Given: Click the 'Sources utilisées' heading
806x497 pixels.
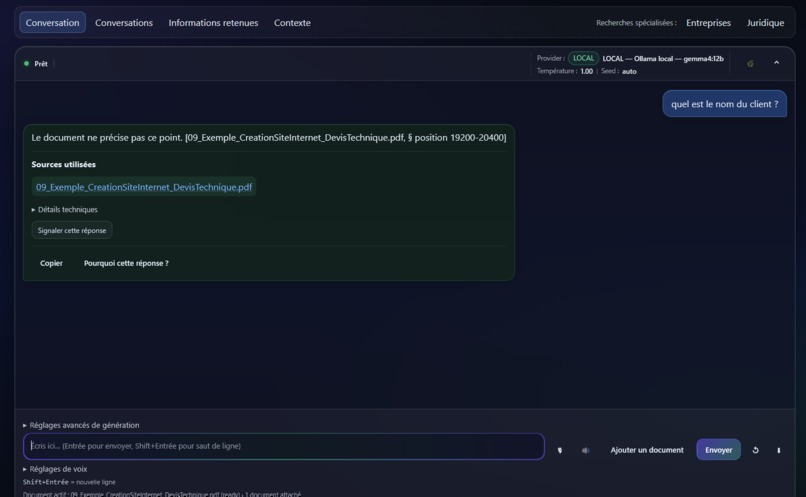Looking at the screenshot, I should [63, 164].
